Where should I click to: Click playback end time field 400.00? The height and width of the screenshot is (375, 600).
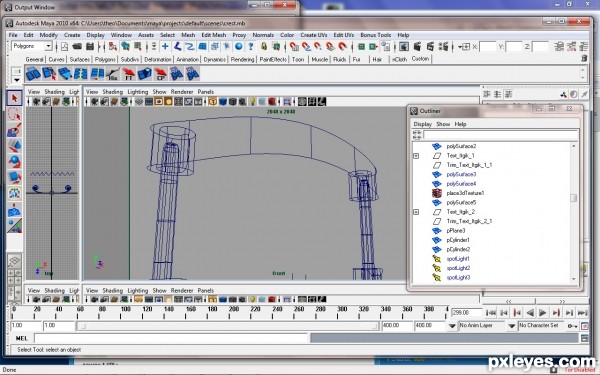398,326
